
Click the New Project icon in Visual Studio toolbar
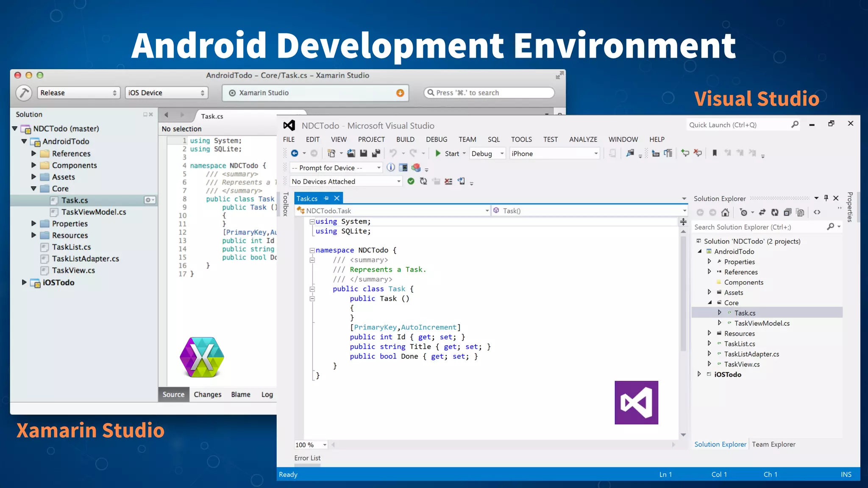(331, 153)
